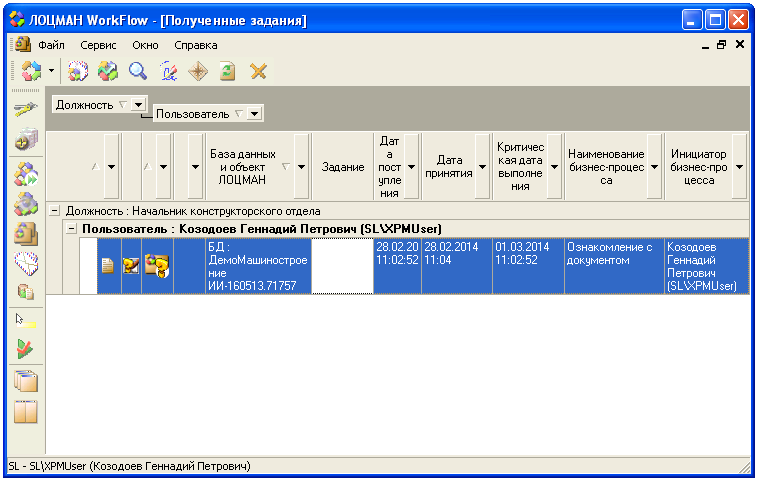The height and width of the screenshot is (483, 759).
Task: Click the status bar text SL - SL\XPMUser
Action: (129, 466)
